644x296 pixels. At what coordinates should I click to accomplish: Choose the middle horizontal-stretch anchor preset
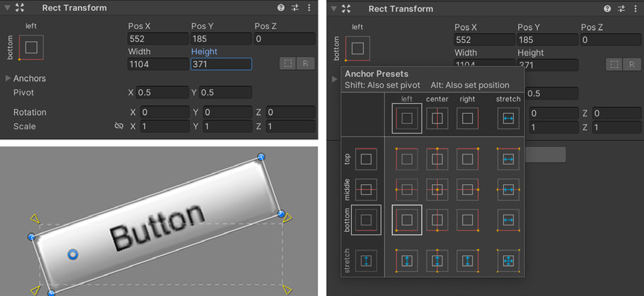tap(508, 190)
